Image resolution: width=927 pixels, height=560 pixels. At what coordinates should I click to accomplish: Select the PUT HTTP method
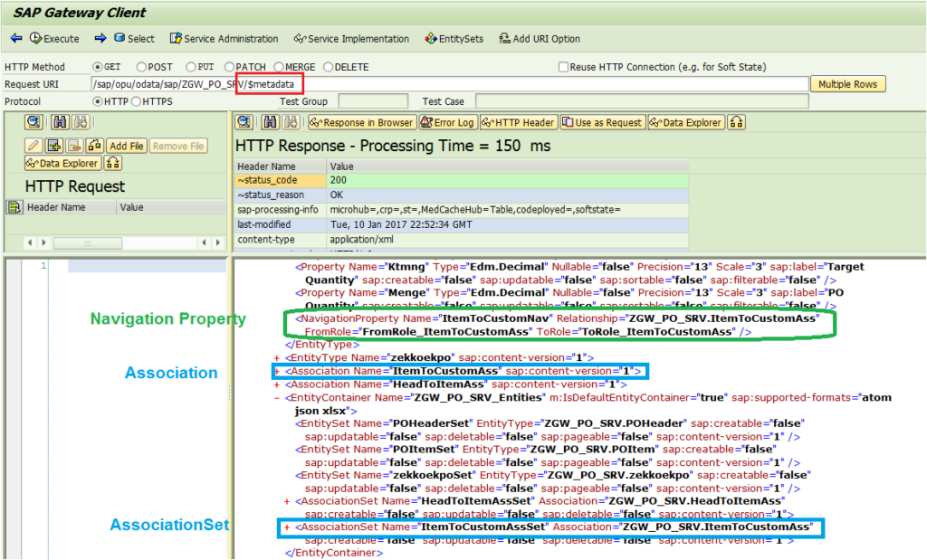pos(190,67)
